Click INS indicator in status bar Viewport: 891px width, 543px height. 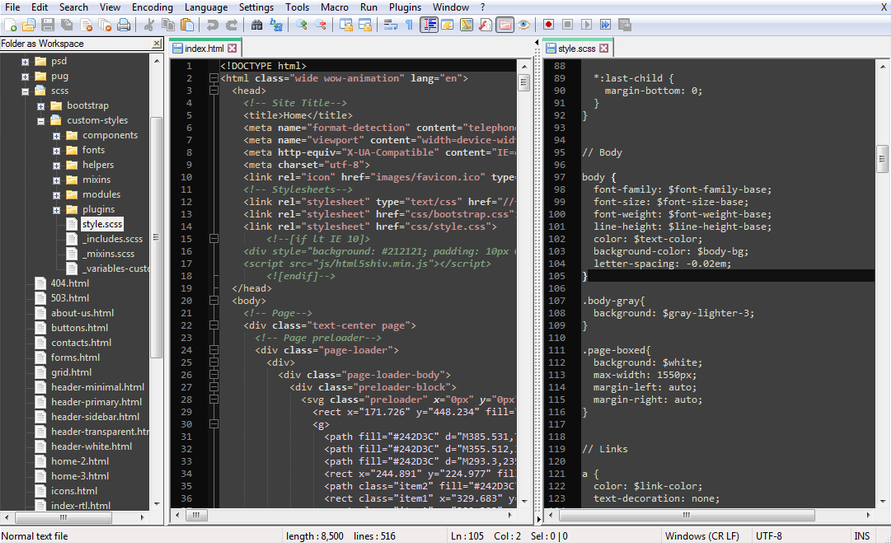(x=861, y=536)
